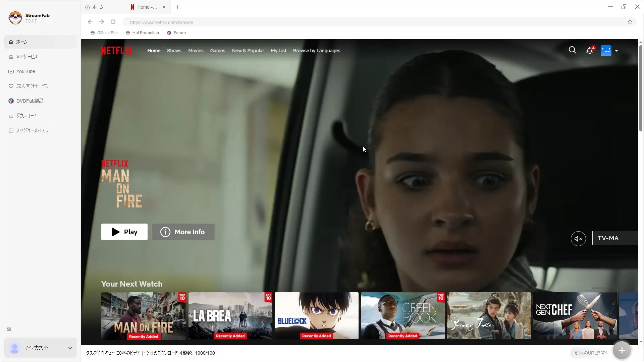Image resolution: width=644 pixels, height=362 pixels.
Task: Open the Pursuit of Jade thumbnail
Action: pos(489,316)
